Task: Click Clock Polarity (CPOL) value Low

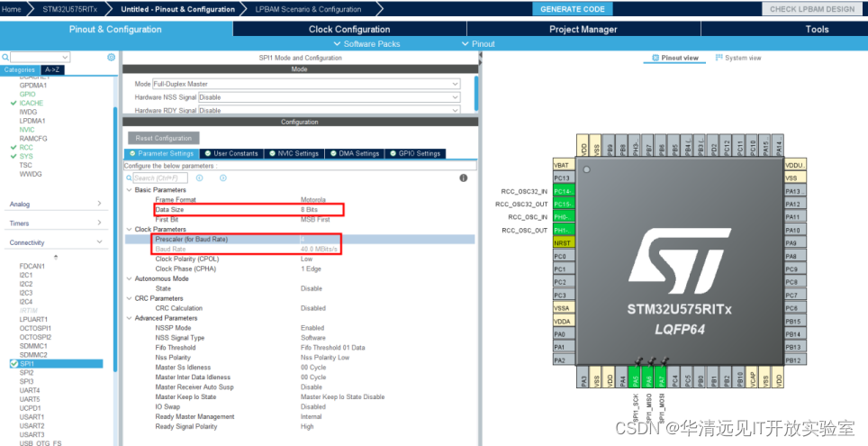Action: point(306,259)
